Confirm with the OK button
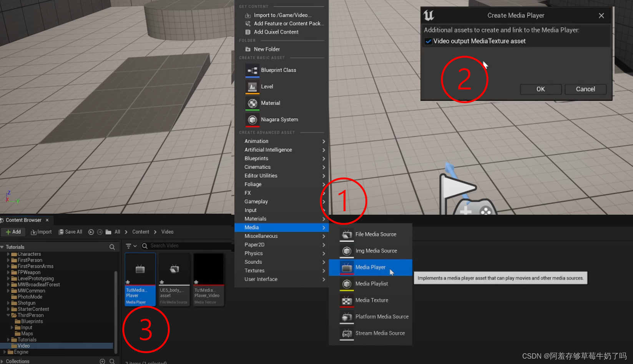Viewport: 633px width, 364px height. tap(540, 89)
